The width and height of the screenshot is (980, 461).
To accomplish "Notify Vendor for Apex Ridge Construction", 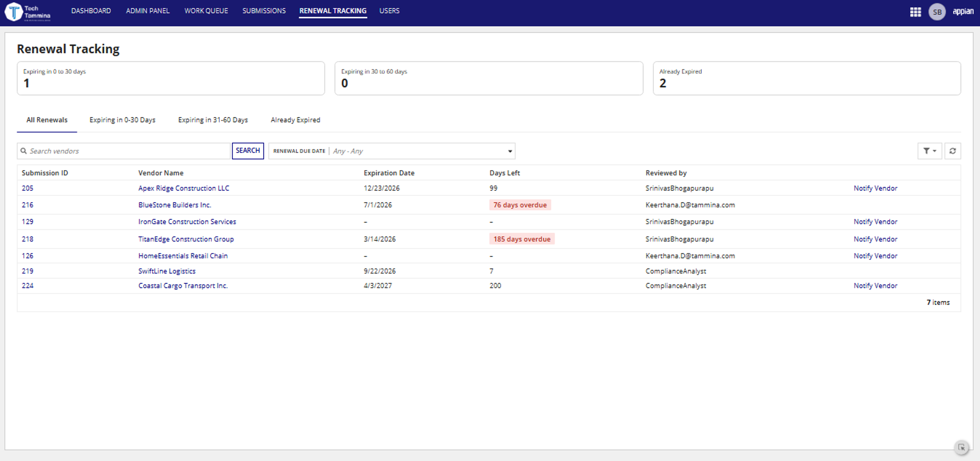I will click(x=875, y=188).
